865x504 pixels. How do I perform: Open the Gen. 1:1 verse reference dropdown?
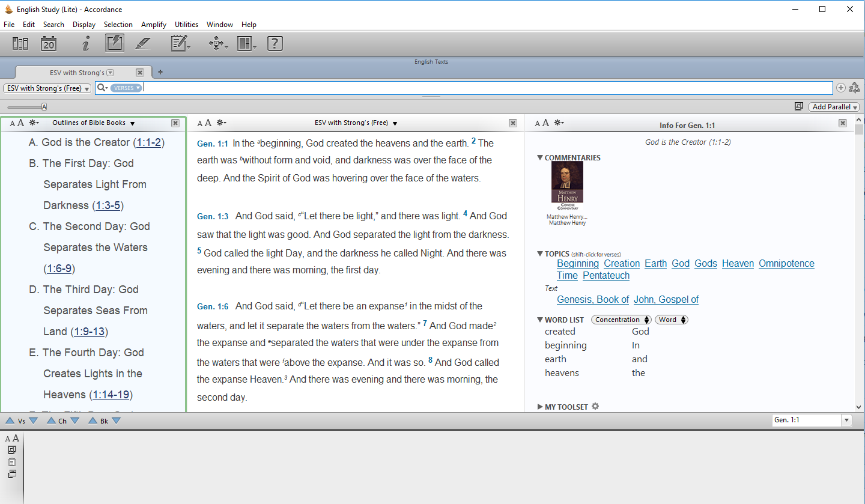[x=846, y=420]
